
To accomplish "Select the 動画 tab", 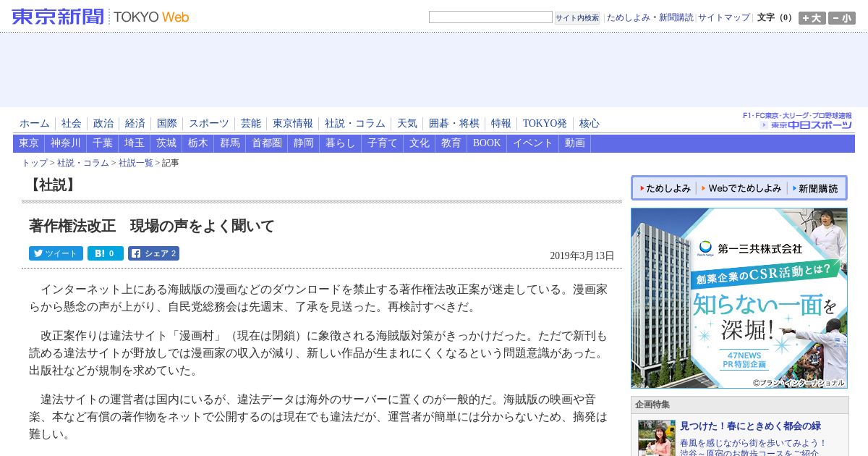I will pyautogui.click(x=575, y=143).
